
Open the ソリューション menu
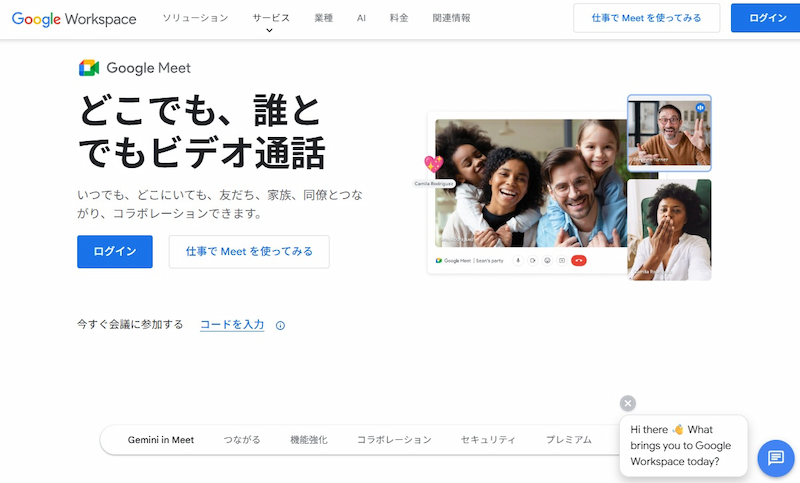pos(195,18)
